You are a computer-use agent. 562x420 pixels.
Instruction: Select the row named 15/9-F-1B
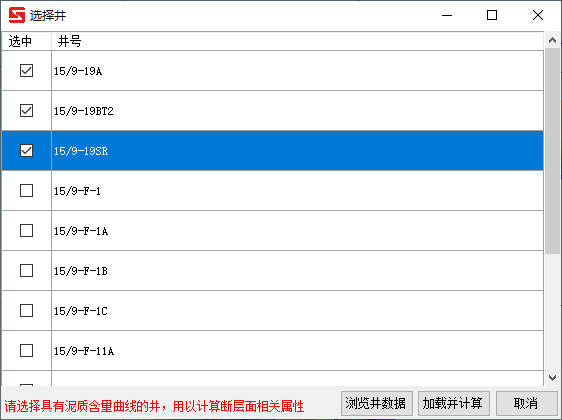point(272,271)
